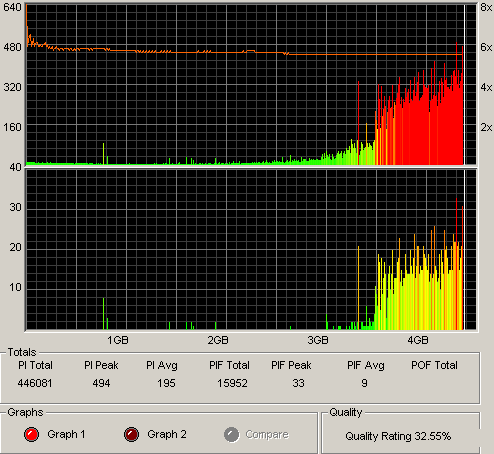The width and height of the screenshot is (494, 454).
Task: Click the 1GB marker on the x-axis
Action: [118, 340]
